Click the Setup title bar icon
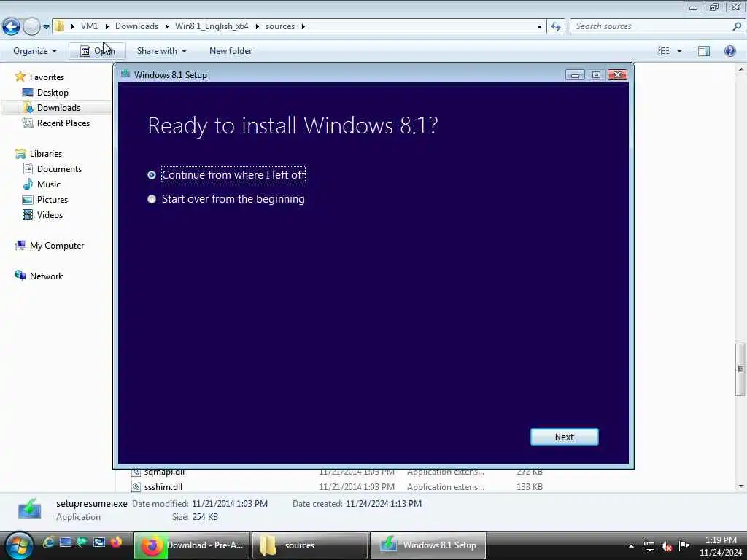747x560 pixels. [x=125, y=74]
